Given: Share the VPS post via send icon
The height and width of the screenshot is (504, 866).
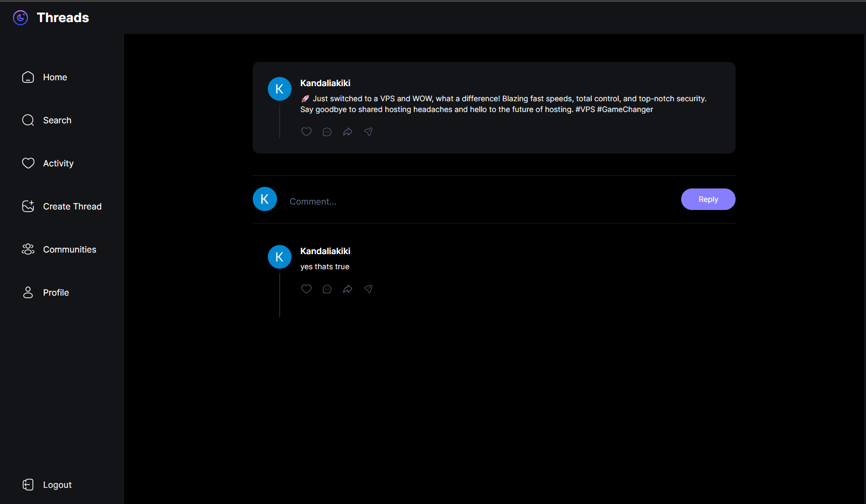Looking at the screenshot, I should pos(368,131).
